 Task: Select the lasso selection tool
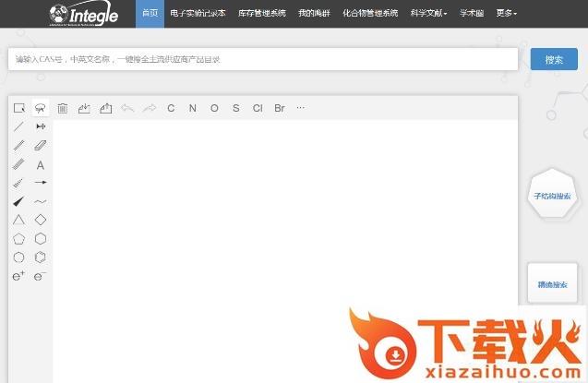[x=40, y=108]
